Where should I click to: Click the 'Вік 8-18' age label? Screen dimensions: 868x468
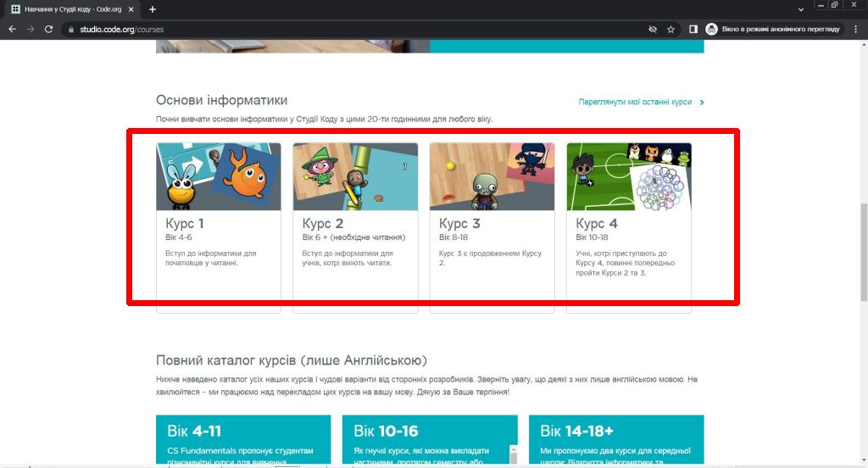tap(453, 237)
